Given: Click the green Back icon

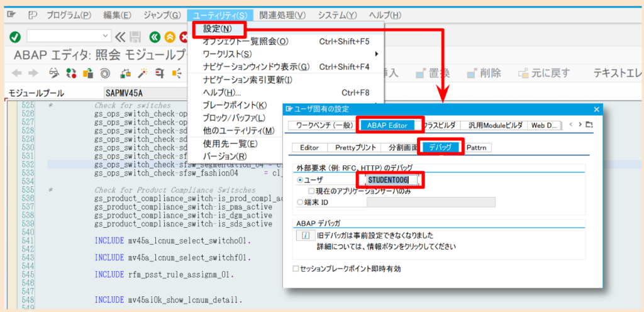Looking at the screenshot, I should click(155, 37).
